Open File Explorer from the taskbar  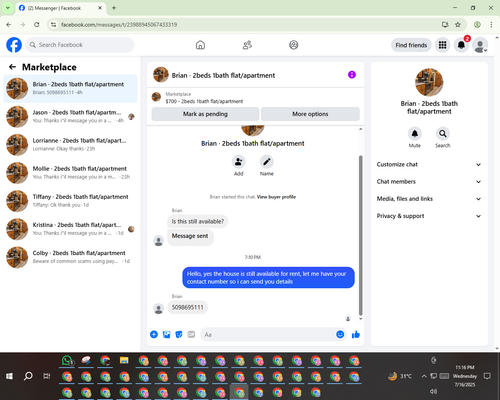click(x=124, y=361)
